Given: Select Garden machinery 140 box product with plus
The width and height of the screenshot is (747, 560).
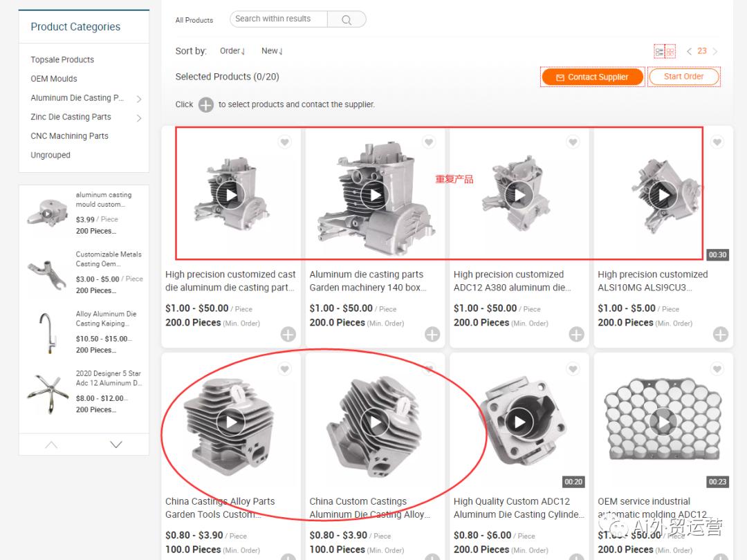Looking at the screenshot, I should (x=432, y=335).
